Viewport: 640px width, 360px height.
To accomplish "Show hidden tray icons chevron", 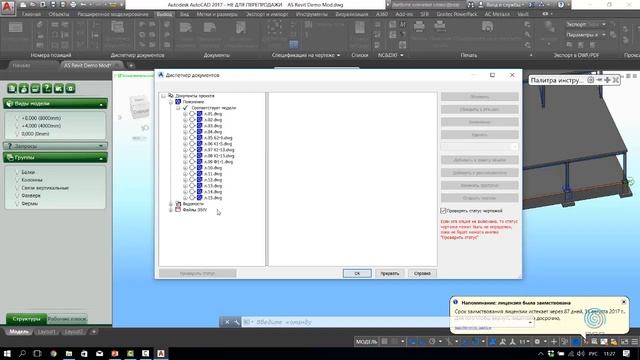I will pyautogui.click(x=541, y=354).
